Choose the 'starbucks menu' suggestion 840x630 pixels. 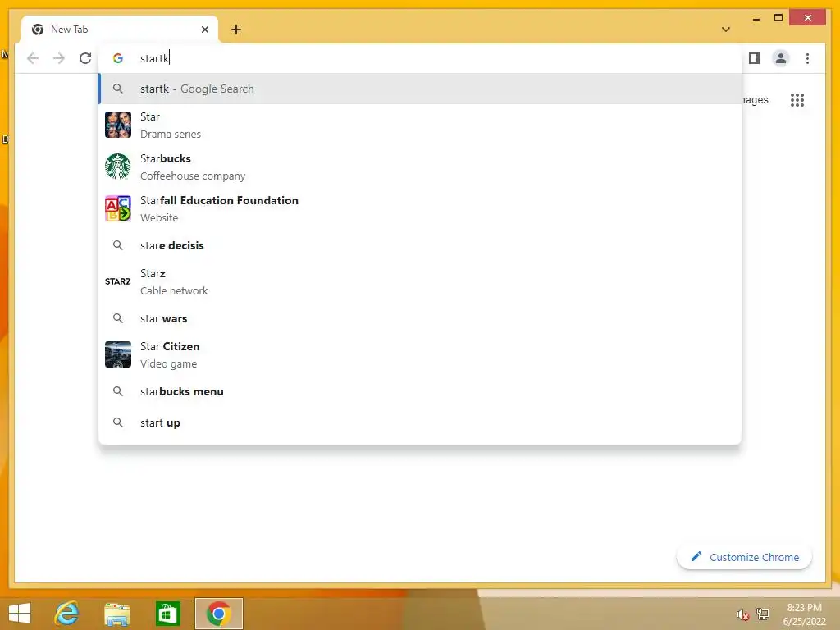(421, 391)
